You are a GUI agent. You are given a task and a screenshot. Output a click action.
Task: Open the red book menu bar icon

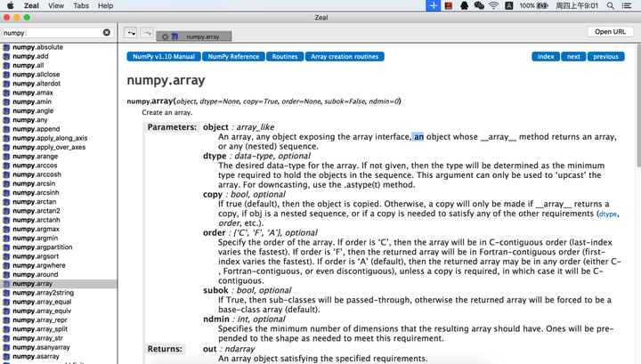(449, 5)
